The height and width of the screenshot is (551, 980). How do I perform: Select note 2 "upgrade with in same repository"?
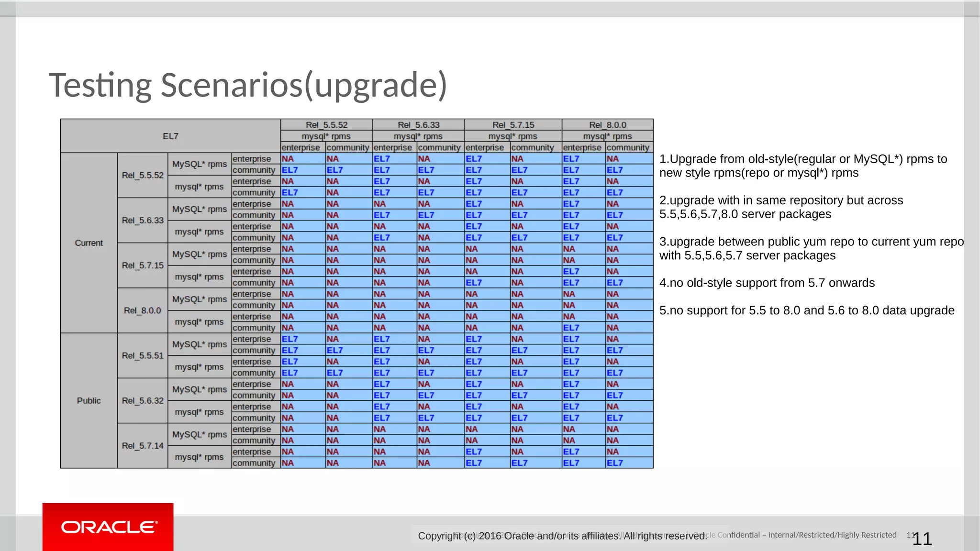pos(781,207)
